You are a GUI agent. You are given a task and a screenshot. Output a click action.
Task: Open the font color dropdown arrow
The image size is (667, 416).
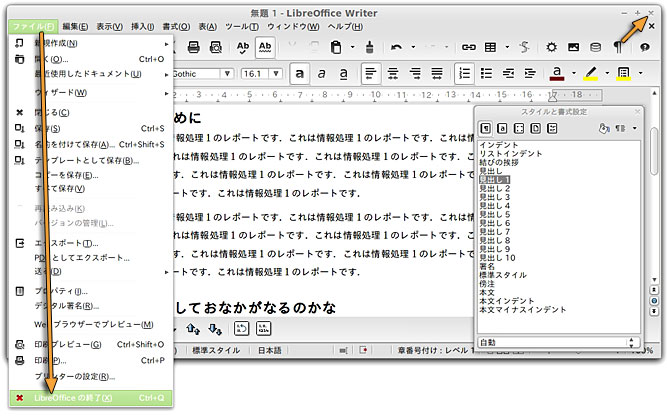(x=573, y=73)
